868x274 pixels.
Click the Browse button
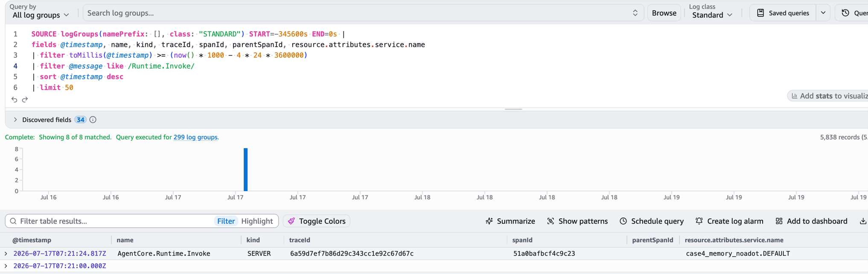click(x=664, y=13)
